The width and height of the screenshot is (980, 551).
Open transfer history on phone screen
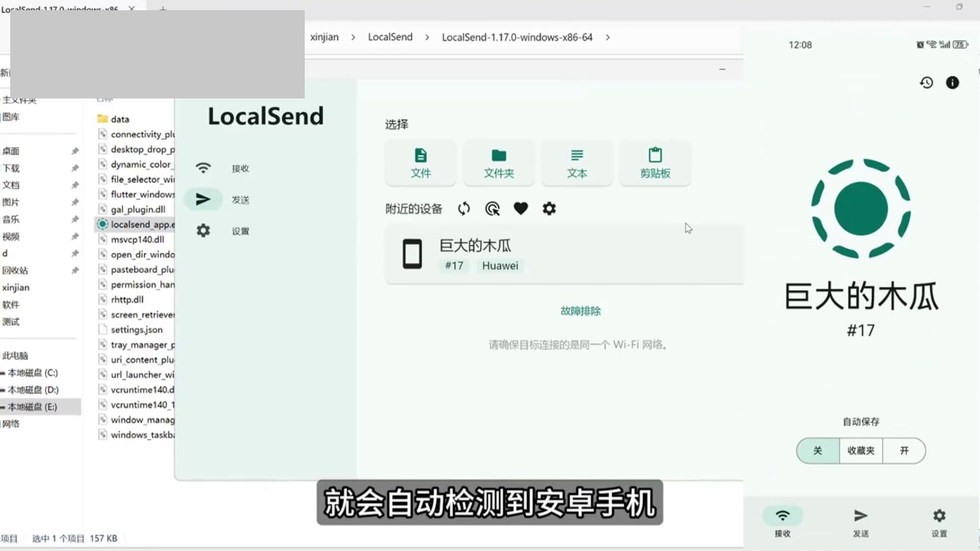tap(926, 83)
